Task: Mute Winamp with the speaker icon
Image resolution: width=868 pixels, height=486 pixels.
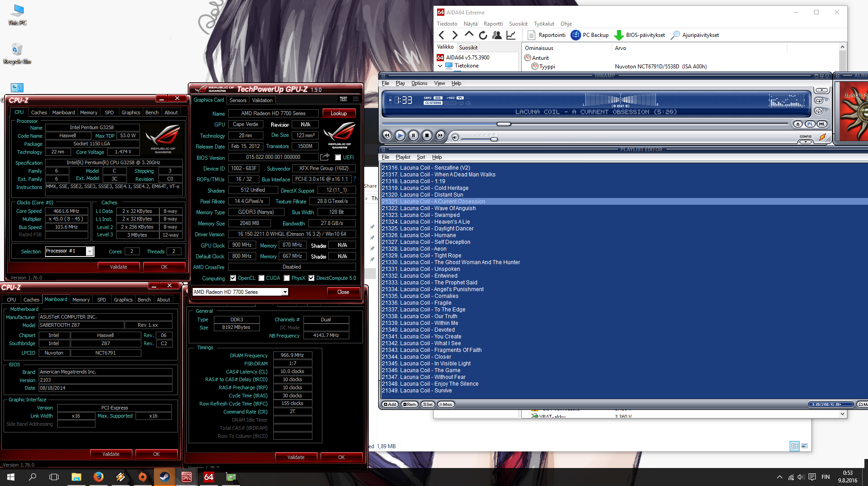Action: coord(455,137)
